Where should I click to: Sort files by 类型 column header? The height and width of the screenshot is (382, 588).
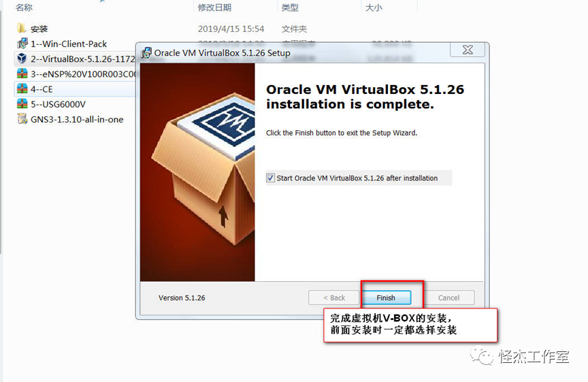click(290, 7)
